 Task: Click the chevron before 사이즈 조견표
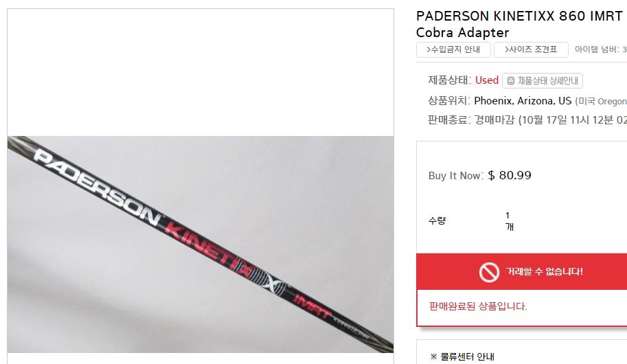point(506,49)
